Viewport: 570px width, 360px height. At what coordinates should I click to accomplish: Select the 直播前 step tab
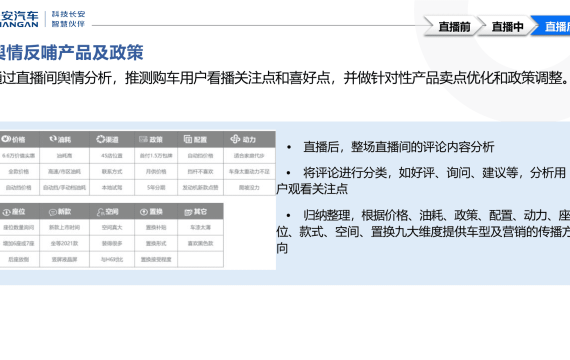(x=454, y=26)
